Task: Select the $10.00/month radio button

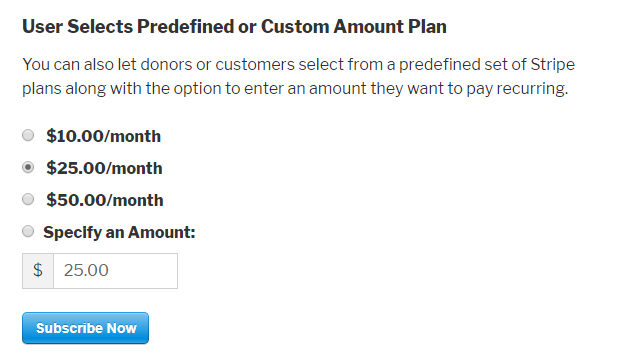Action: [28, 135]
